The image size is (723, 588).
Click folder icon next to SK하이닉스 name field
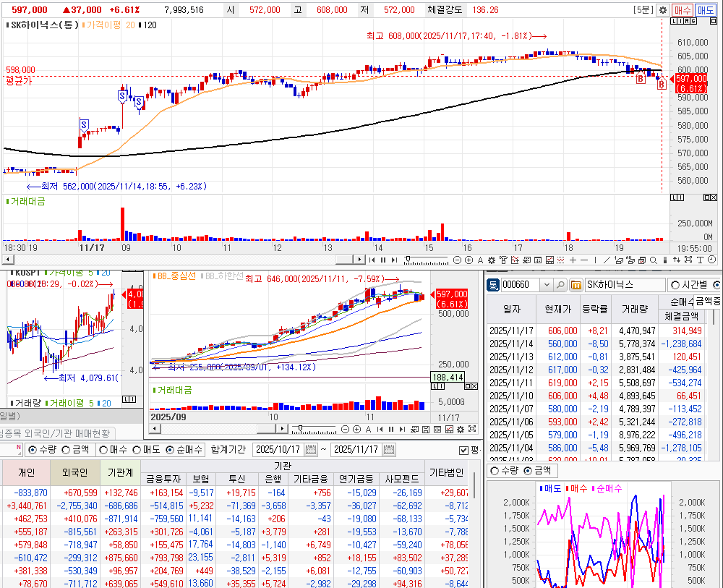pos(576,285)
